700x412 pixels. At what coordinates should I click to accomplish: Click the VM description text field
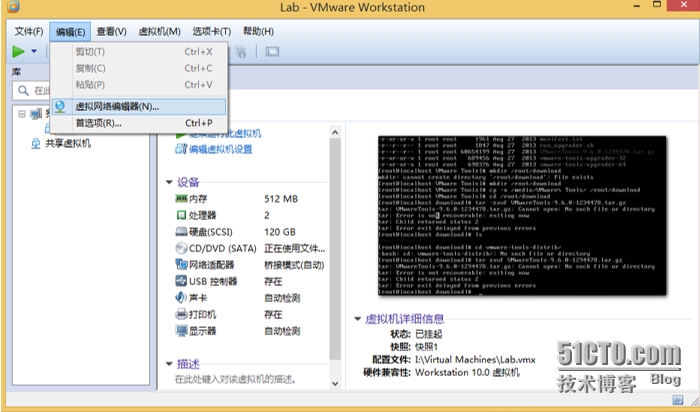coord(235,379)
